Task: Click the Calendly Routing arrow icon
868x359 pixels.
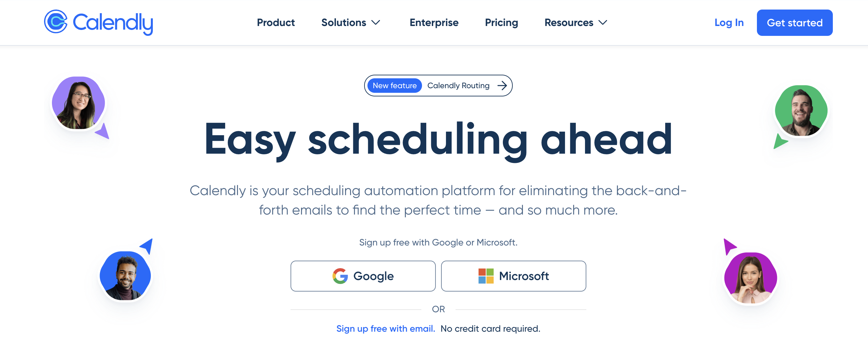Action: [502, 85]
